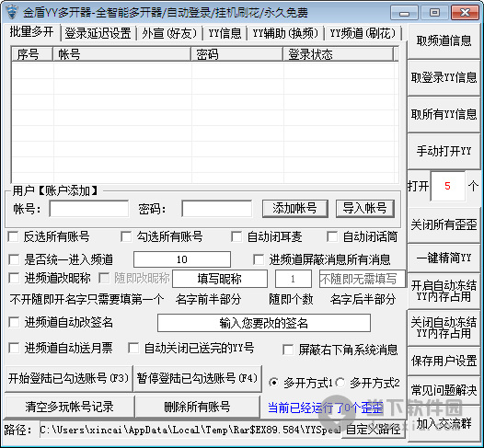Viewport: 484px width, 448px height.
Task: Click the 取所有YY信息 button
Action: tap(444, 114)
